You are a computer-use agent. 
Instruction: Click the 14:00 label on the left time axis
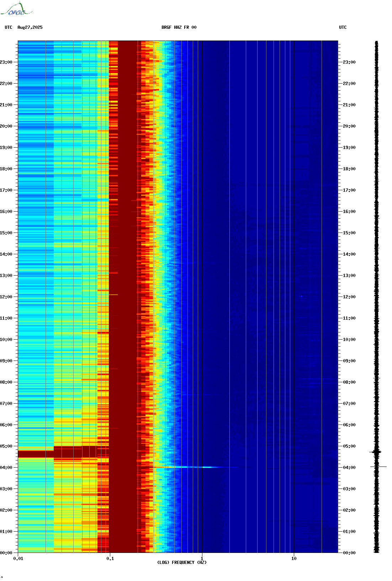click(x=6, y=254)
